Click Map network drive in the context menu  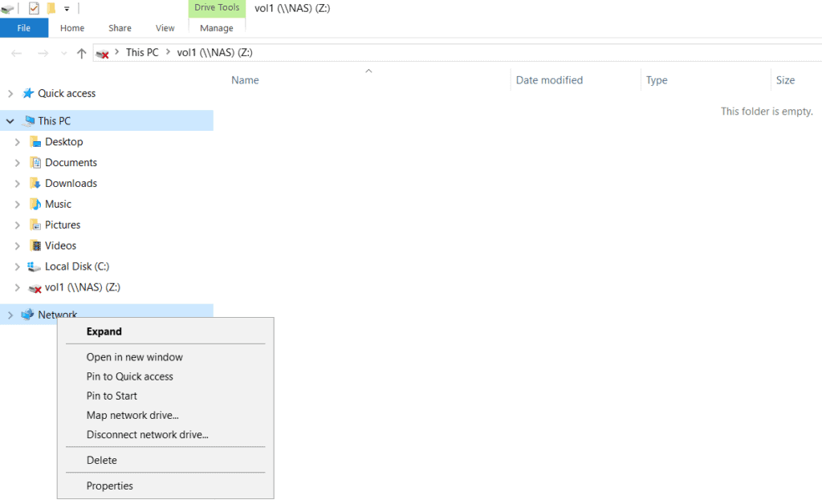pos(132,415)
